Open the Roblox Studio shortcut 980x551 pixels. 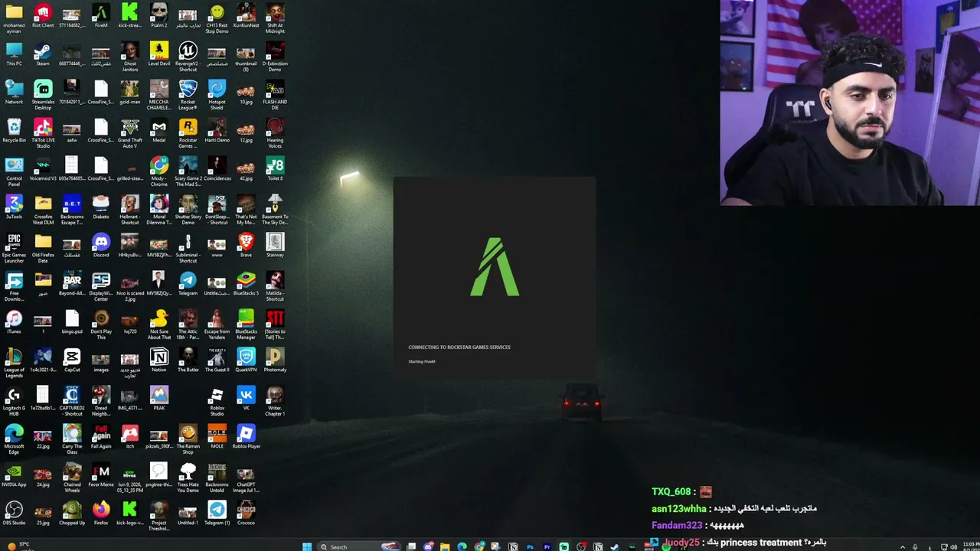[x=217, y=402]
